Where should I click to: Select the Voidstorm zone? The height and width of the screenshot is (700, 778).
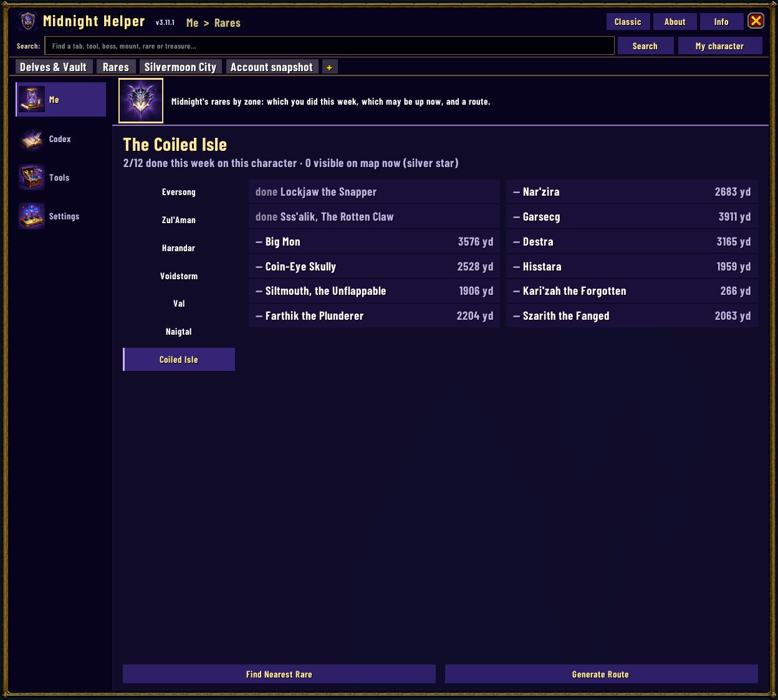pos(179,276)
